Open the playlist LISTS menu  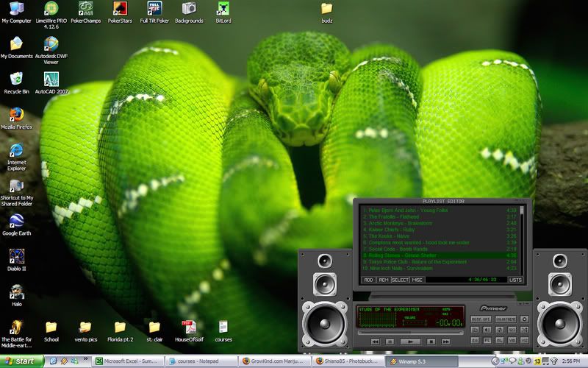515,280
